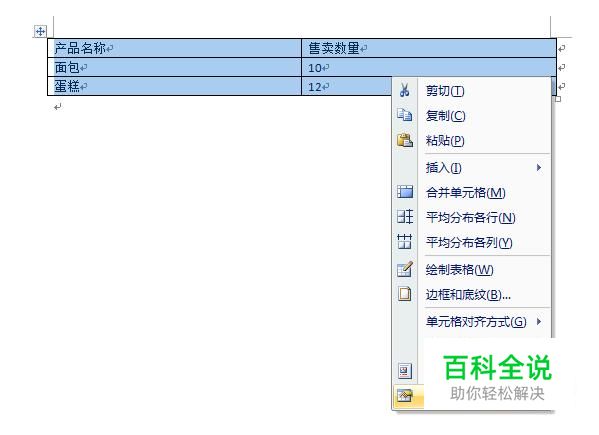Click the distribute rows evenly icon

tap(405, 217)
